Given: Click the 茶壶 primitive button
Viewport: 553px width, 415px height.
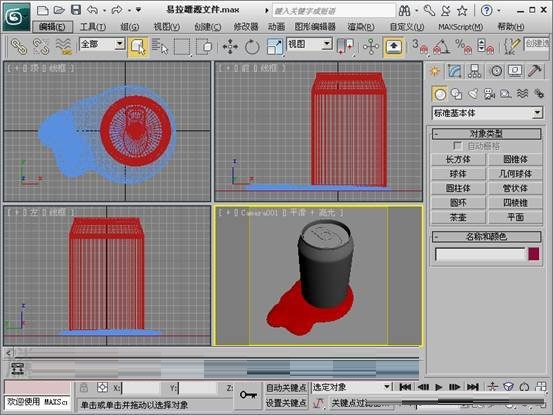Looking at the screenshot, I should click(458, 218).
